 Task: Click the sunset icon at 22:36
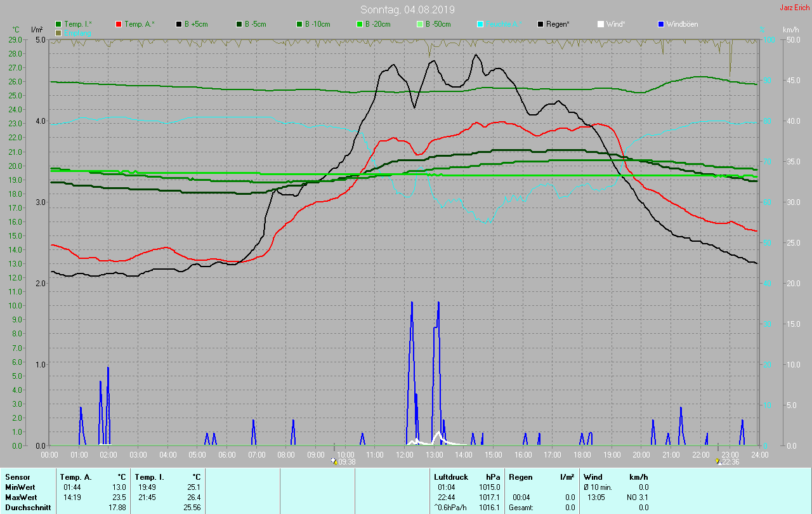[x=717, y=461]
